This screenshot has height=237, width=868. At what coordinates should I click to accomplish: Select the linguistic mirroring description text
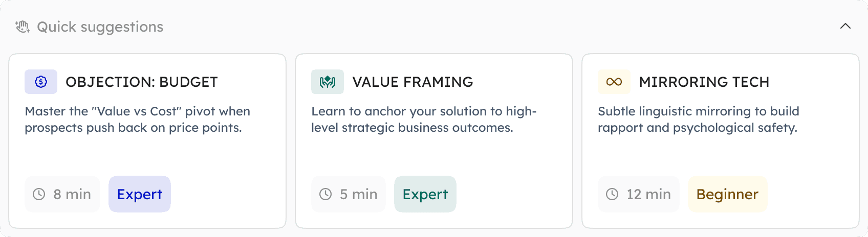click(699, 120)
